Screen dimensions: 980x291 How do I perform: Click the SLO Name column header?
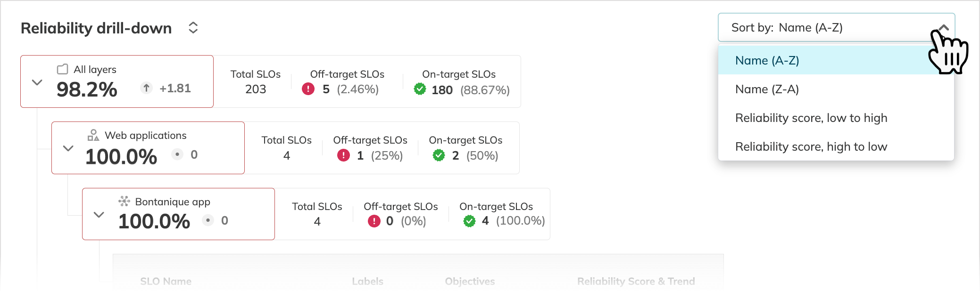[166, 281]
